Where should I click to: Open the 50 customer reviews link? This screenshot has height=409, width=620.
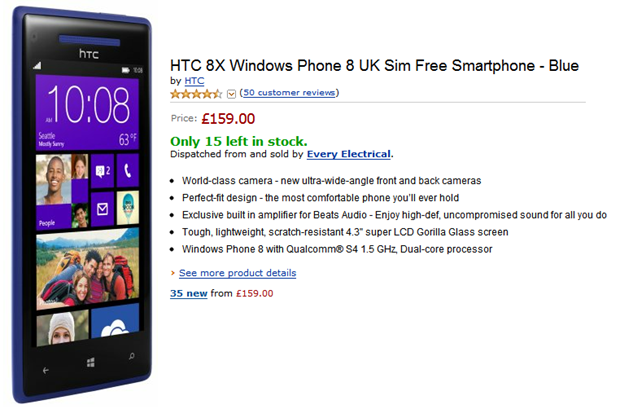[x=289, y=93]
